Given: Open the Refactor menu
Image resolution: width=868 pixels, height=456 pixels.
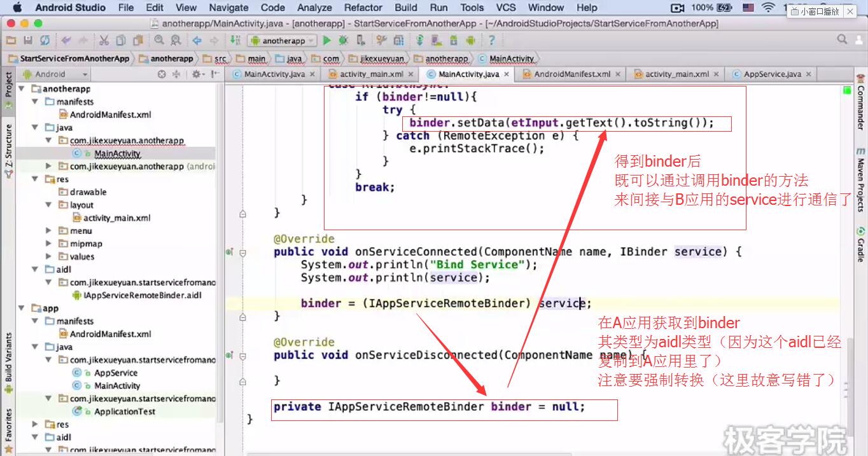Looking at the screenshot, I should pos(363,8).
